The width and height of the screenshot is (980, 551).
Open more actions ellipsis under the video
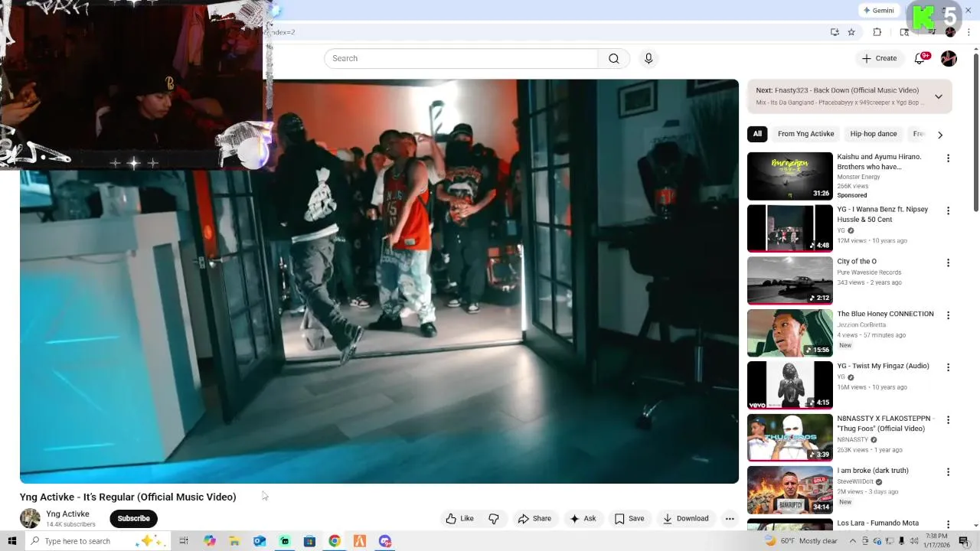pos(730,518)
